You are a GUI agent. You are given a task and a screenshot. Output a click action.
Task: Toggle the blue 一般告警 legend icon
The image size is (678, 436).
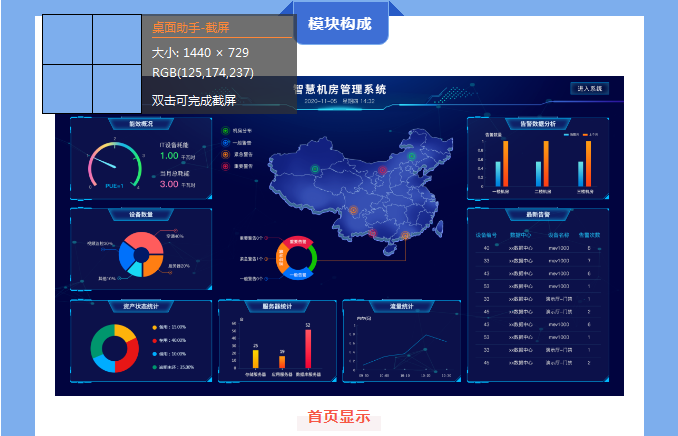(225, 143)
